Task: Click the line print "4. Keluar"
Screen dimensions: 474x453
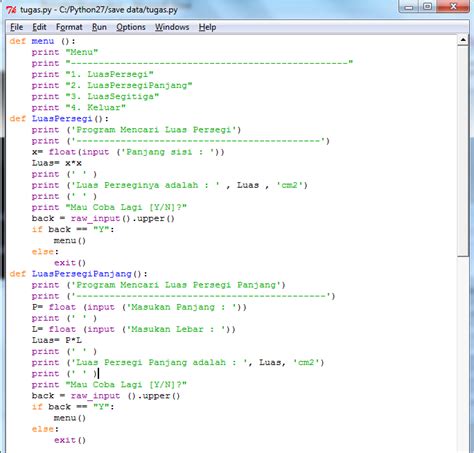Action: tap(79, 108)
